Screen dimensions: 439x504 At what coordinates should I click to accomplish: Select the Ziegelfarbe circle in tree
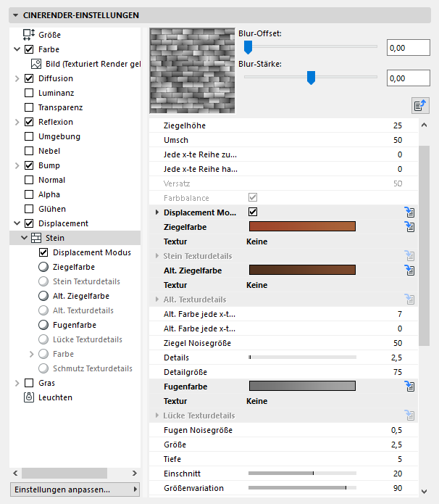pos(43,267)
